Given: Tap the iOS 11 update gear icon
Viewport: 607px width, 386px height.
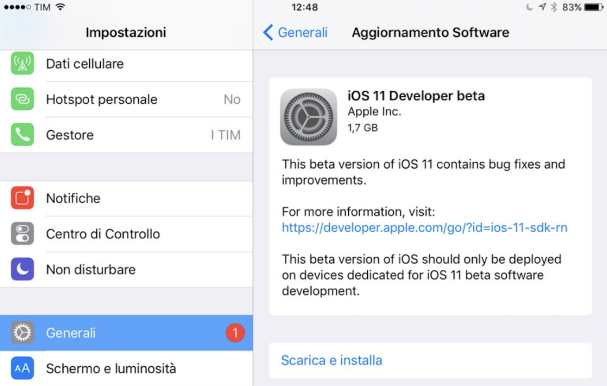Looking at the screenshot, I should pos(309,117).
